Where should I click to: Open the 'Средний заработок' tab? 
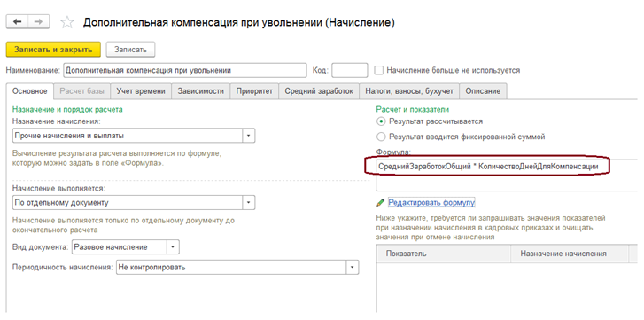(x=319, y=91)
